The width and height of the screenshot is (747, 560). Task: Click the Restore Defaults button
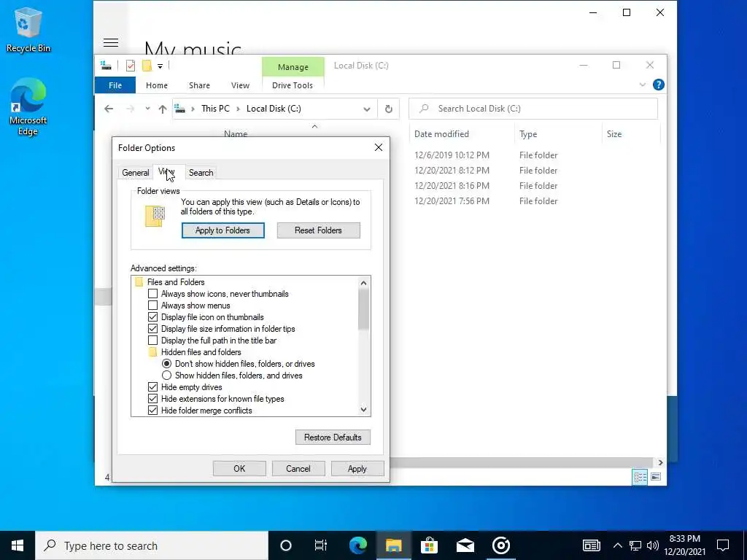[x=333, y=437]
